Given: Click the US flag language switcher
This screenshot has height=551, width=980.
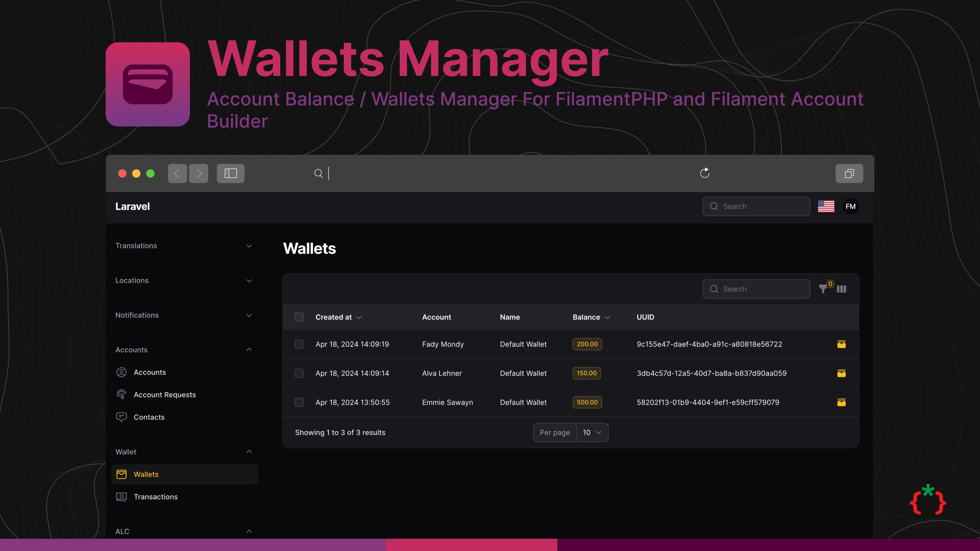Looking at the screenshot, I should coord(826,206).
